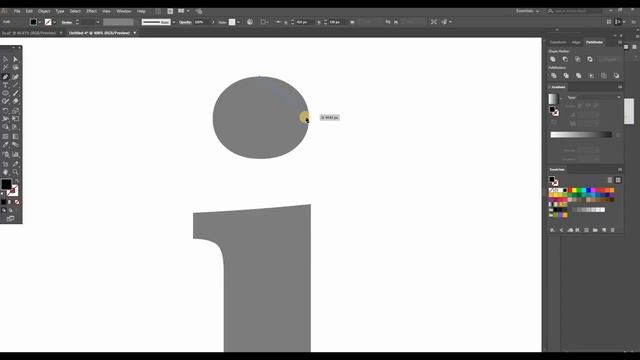Click the Minus Back pathfinder icon
The image size is (640, 360).
(616, 76)
